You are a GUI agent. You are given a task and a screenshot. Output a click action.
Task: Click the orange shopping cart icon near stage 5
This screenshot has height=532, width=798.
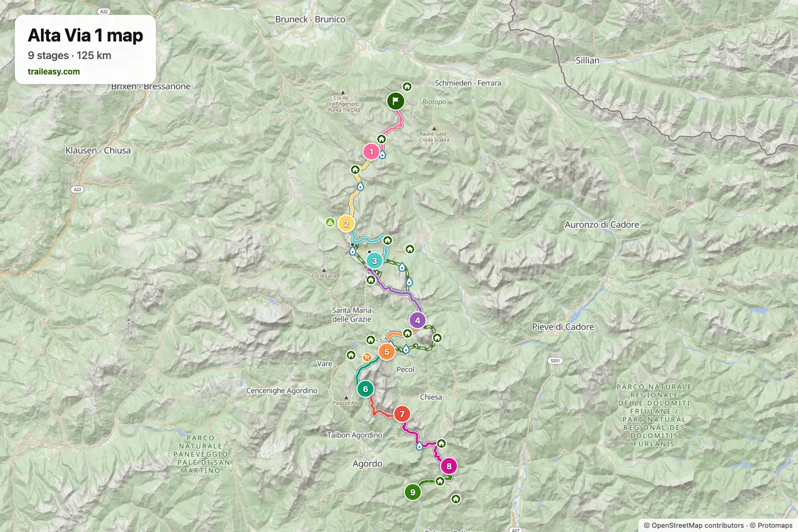pos(367,357)
